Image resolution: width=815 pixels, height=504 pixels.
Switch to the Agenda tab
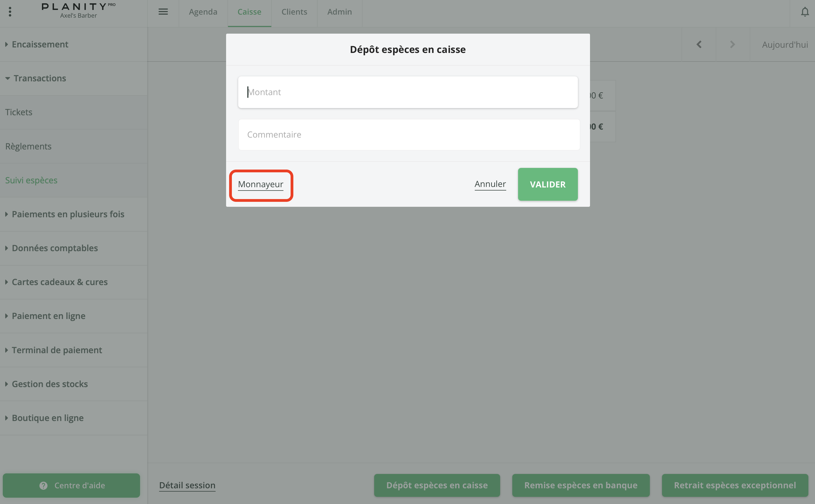(203, 12)
